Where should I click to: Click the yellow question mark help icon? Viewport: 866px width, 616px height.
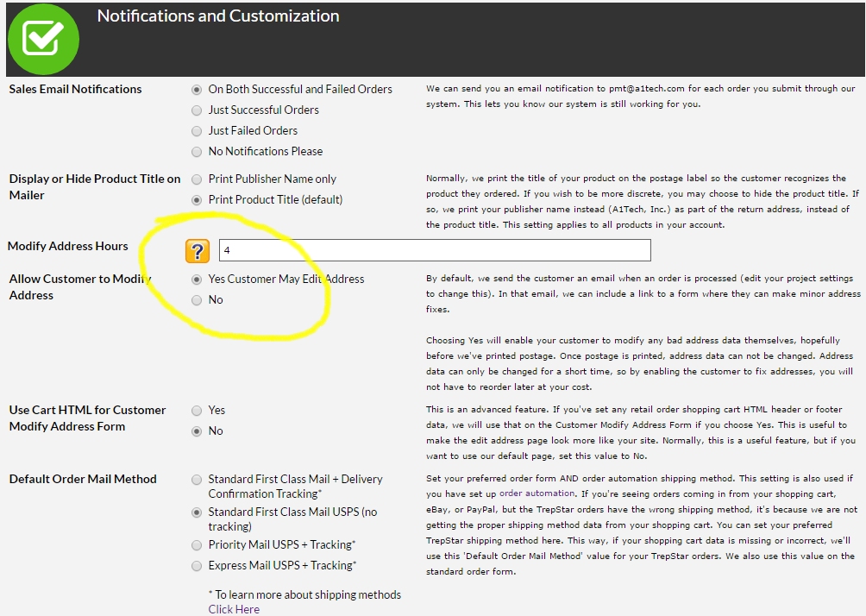pos(198,251)
